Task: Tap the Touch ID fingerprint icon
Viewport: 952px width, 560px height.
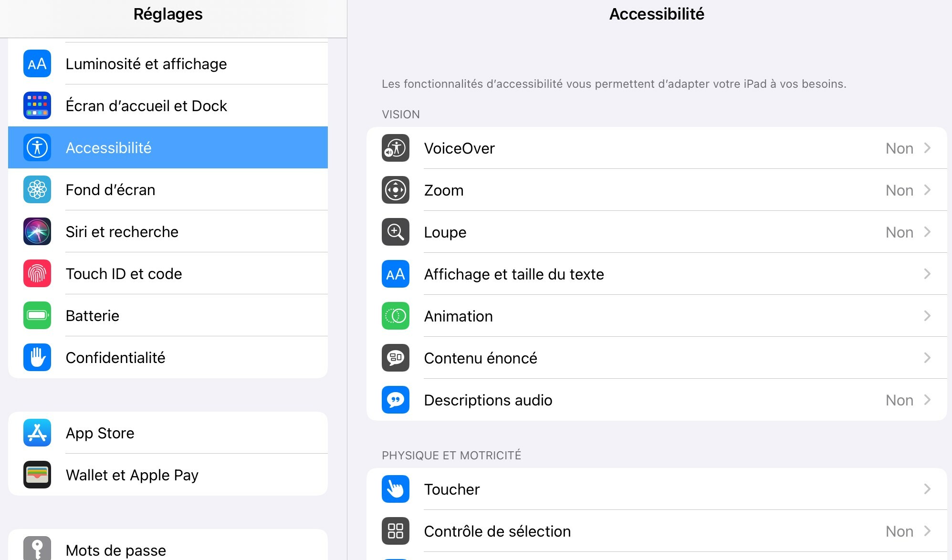Action: (x=37, y=273)
